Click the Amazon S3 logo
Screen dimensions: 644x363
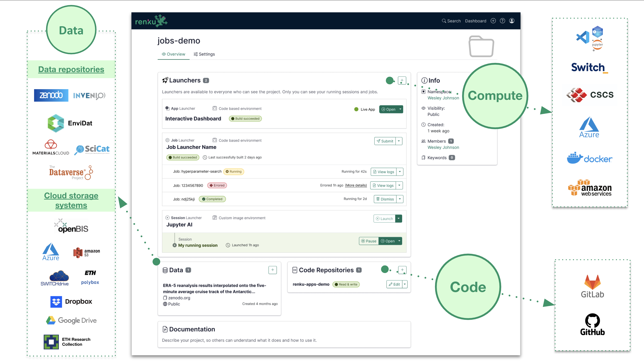click(x=87, y=253)
